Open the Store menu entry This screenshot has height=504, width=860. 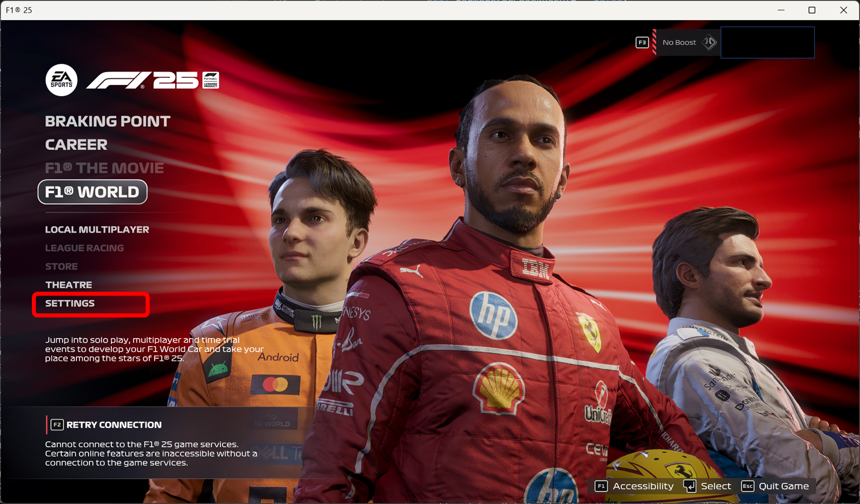pos(62,266)
